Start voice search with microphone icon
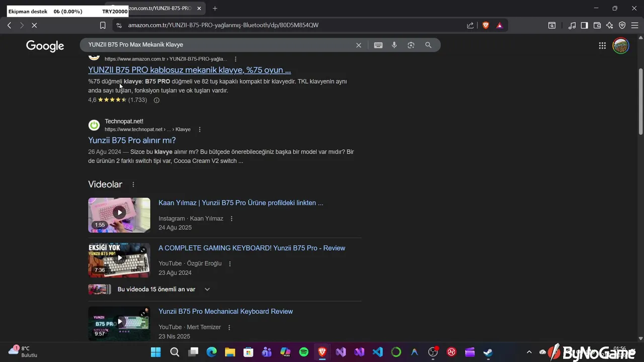Viewport: 644px width, 362px height. (x=394, y=45)
